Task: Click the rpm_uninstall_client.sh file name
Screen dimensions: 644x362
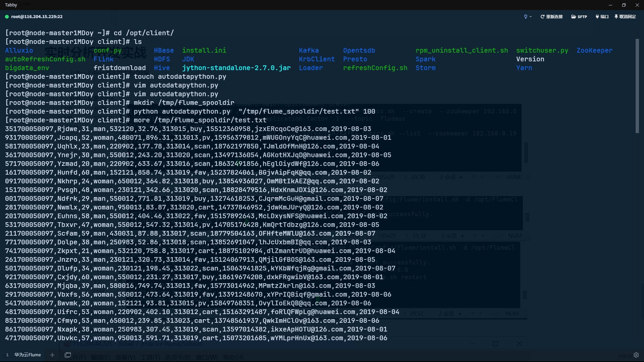Action: [462, 50]
